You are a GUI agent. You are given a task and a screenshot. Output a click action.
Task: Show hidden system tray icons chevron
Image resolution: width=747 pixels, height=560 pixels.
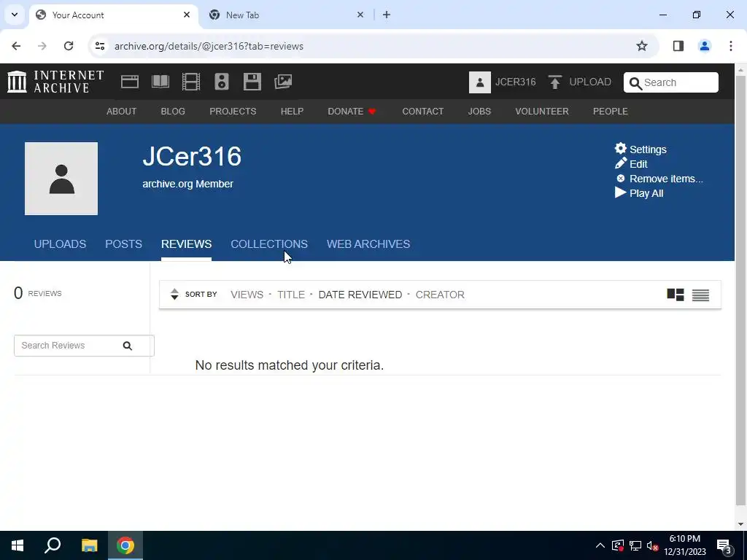pos(600,545)
